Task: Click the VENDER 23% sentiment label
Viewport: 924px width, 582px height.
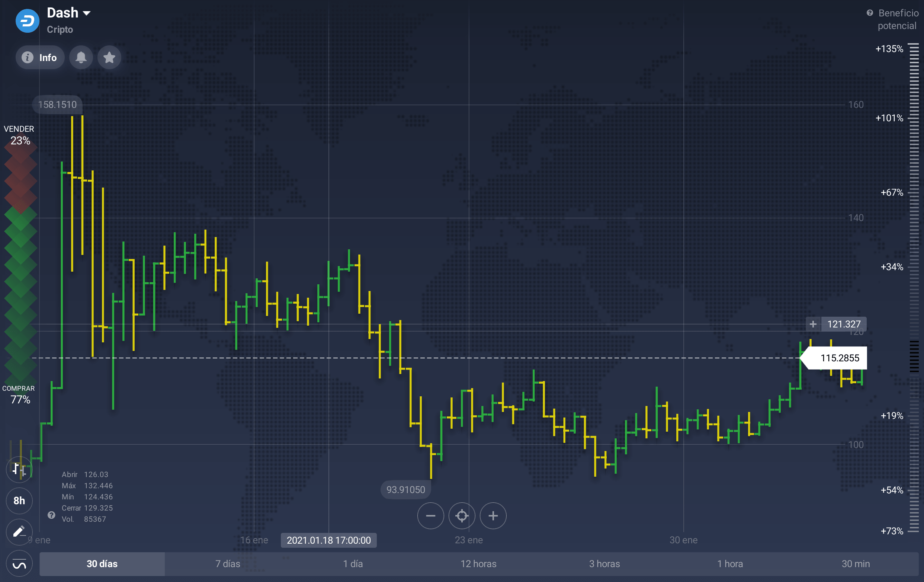Action: coord(19,135)
